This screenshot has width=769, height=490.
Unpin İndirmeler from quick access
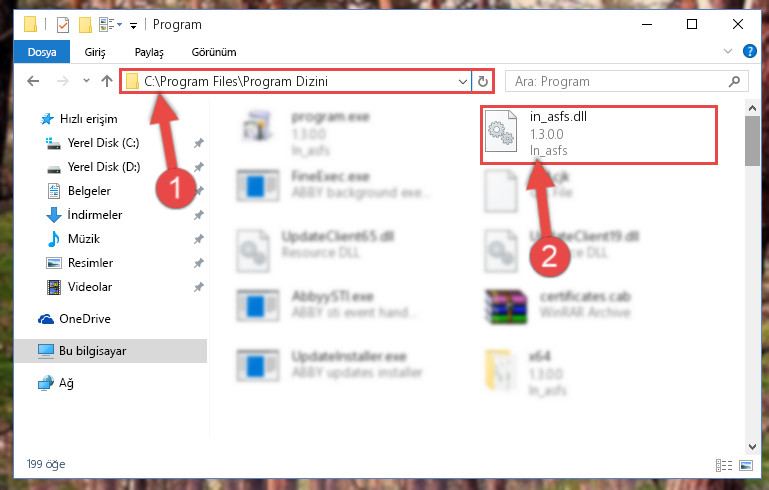(x=199, y=215)
